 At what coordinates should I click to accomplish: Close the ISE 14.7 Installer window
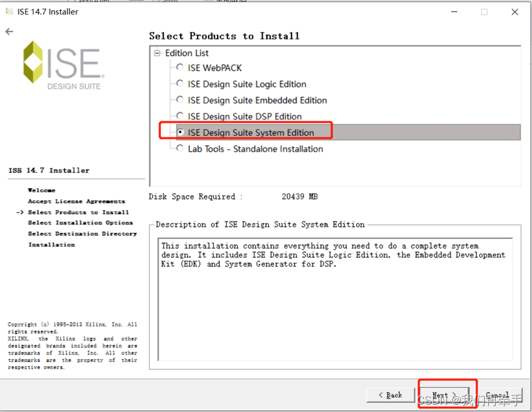515,12
